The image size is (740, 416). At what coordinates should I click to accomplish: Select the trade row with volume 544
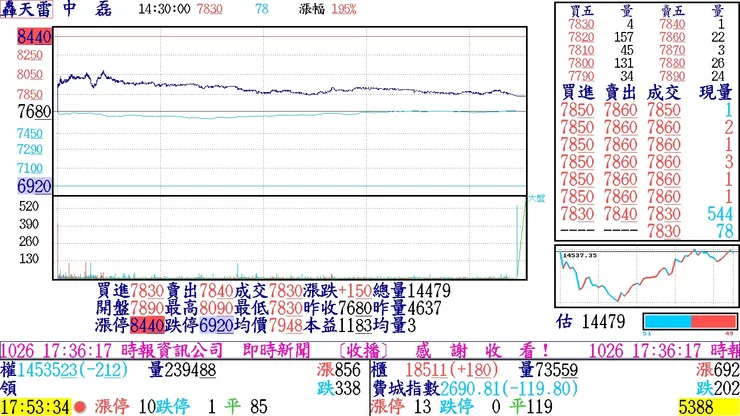(647, 214)
